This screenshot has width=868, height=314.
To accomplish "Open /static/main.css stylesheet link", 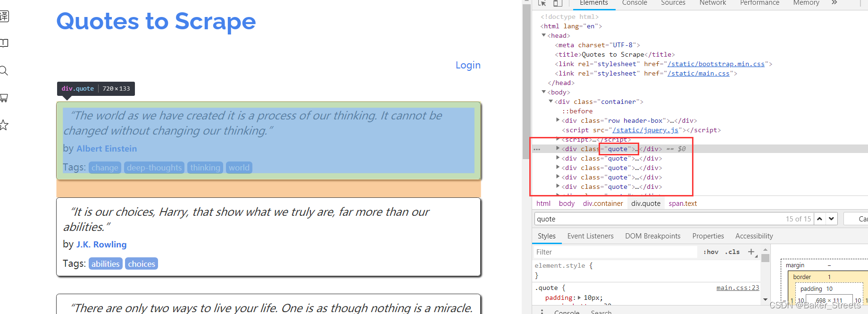I will coord(699,73).
